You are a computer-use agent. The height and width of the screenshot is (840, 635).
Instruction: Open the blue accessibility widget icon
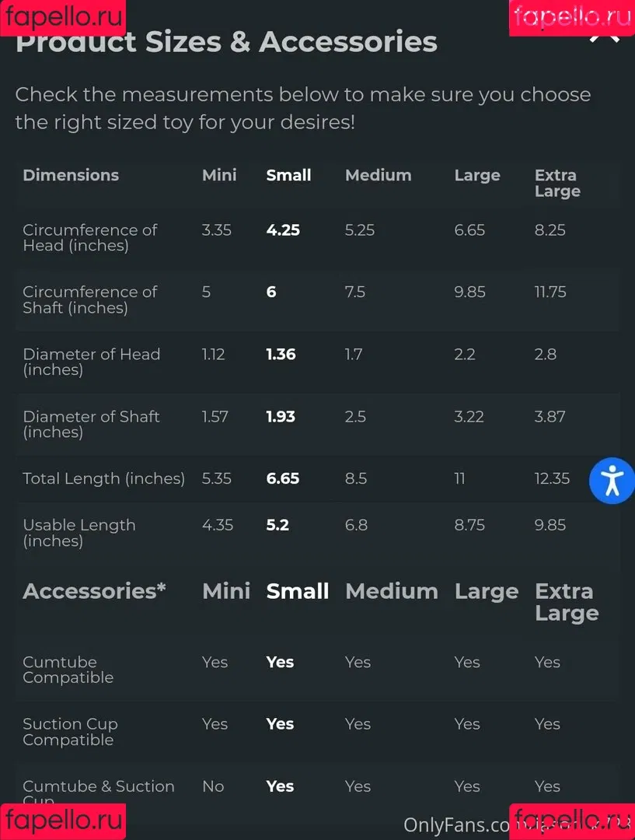(612, 481)
